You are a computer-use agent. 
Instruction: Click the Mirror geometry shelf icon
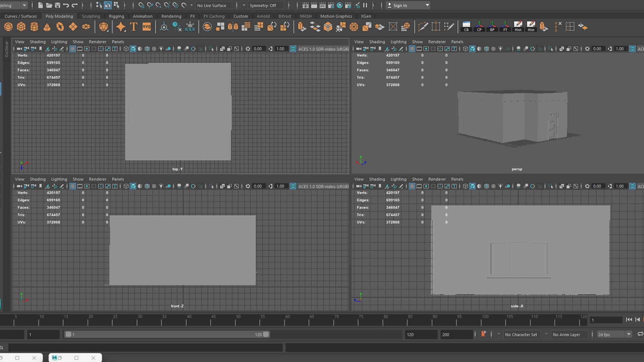click(x=233, y=27)
